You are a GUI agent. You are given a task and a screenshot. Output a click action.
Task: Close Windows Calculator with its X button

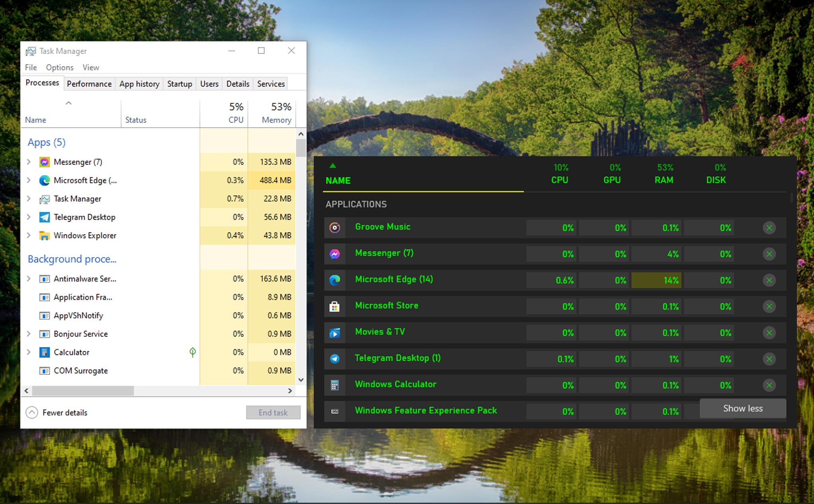pyautogui.click(x=769, y=385)
